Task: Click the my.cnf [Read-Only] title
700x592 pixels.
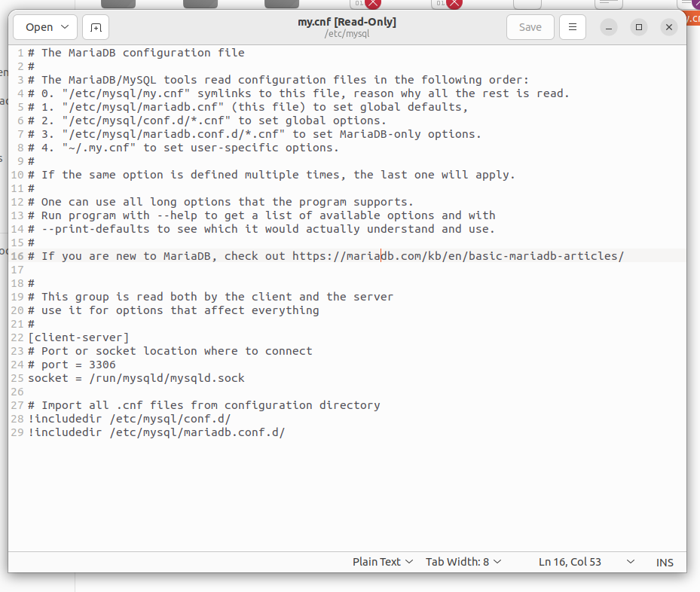Action: [x=347, y=22]
